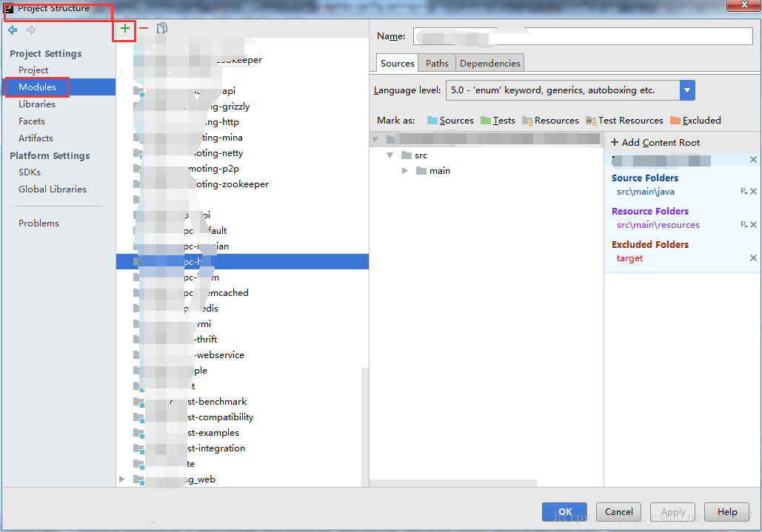Image resolution: width=762 pixels, height=532 pixels.
Task: Click into the module Name field
Action: coord(584,36)
